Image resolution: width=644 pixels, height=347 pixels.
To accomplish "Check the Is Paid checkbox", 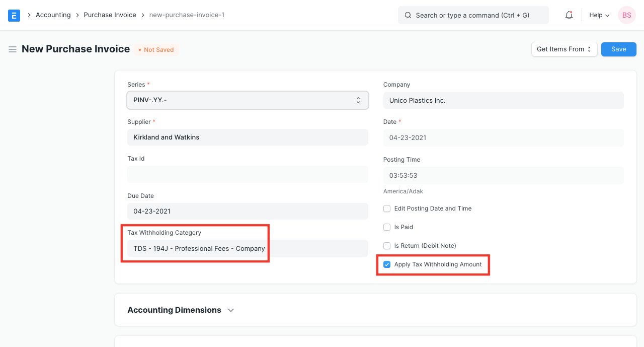I will coord(387,227).
